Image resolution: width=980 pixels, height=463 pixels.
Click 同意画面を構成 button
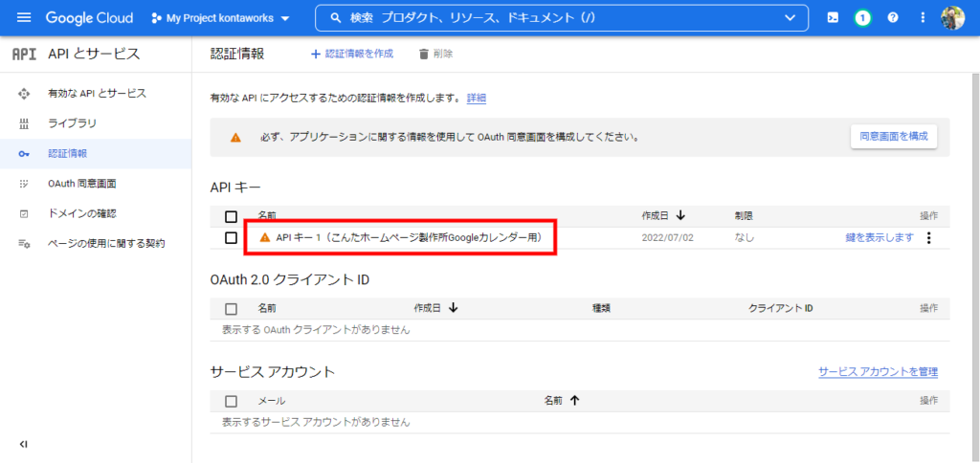click(x=893, y=136)
